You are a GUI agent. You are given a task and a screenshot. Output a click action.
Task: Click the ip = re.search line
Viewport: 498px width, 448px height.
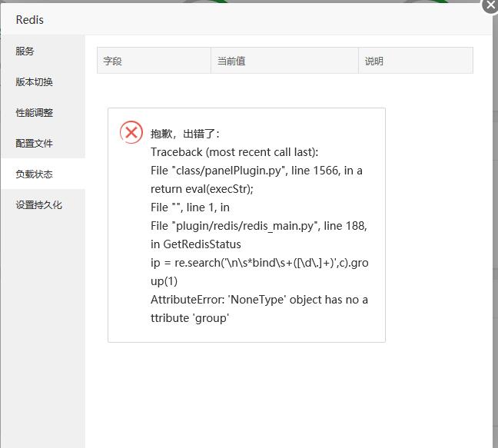pos(260,272)
